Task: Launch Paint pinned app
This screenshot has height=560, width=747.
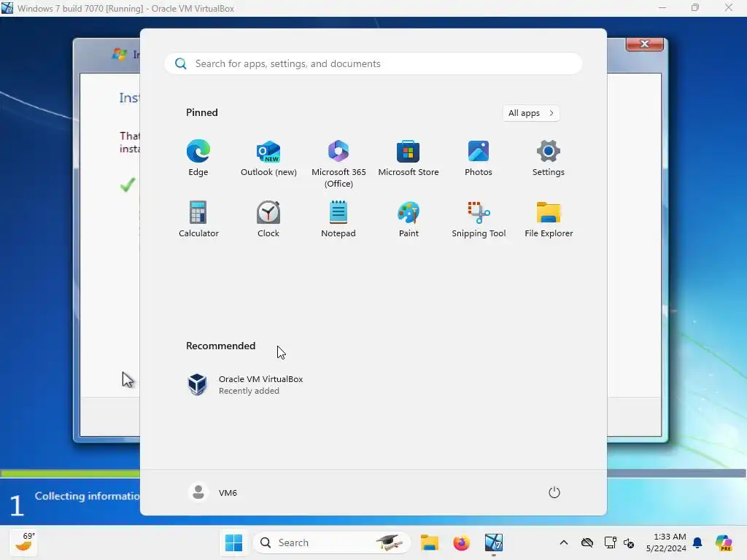Action: click(409, 219)
